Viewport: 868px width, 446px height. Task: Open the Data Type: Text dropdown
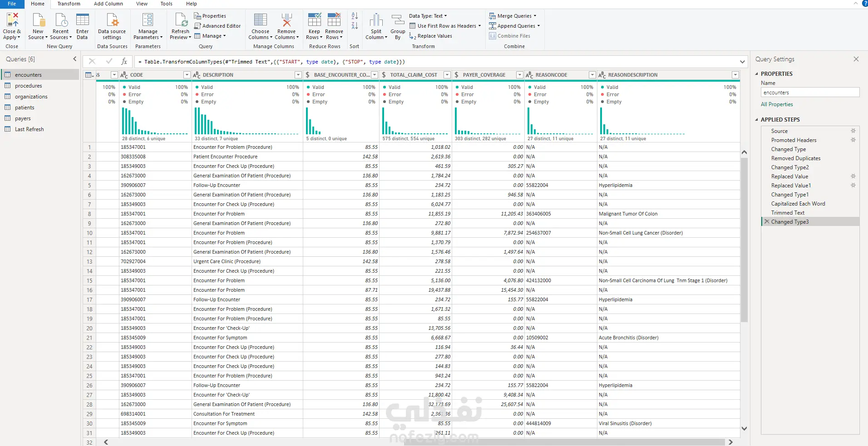pos(428,16)
